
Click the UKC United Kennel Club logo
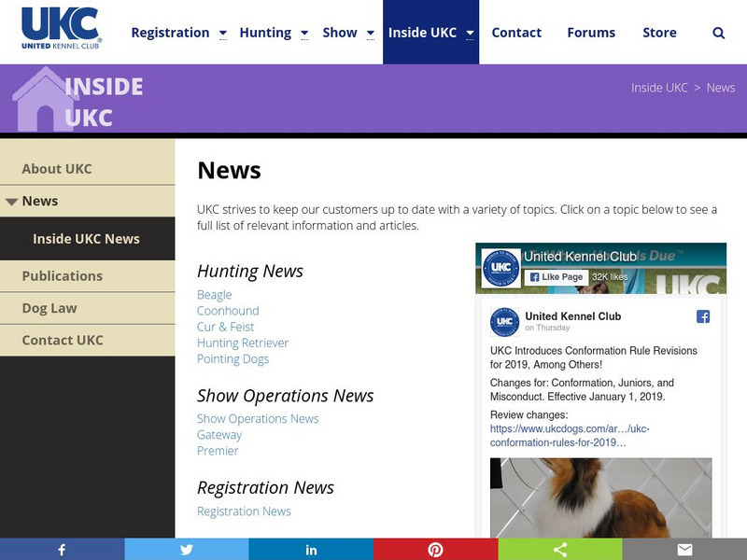61,28
